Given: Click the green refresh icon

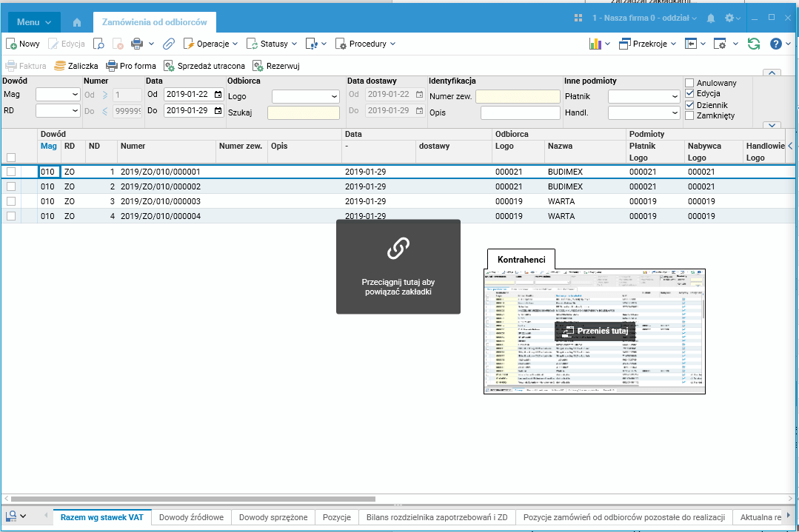Looking at the screenshot, I should (x=754, y=44).
